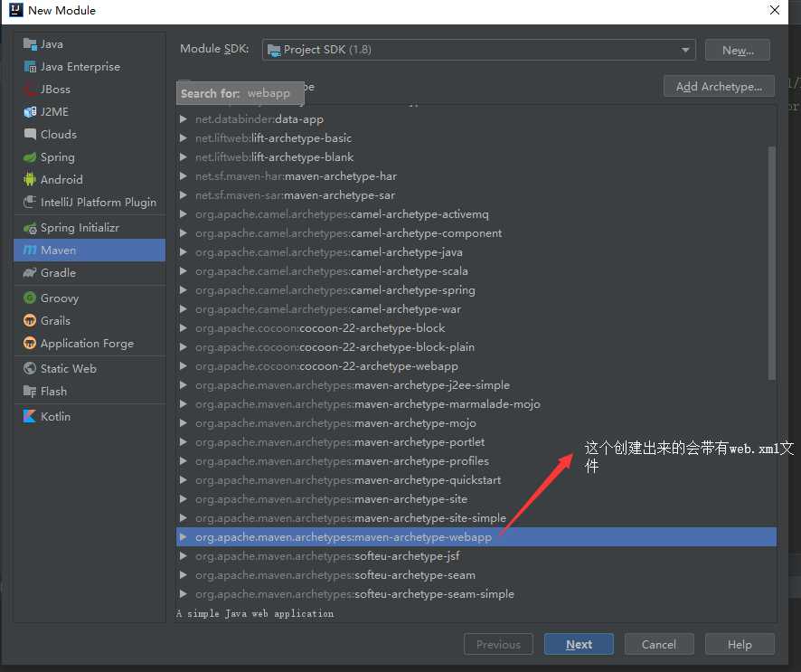Click the Spring leaf icon

click(30, 156)
